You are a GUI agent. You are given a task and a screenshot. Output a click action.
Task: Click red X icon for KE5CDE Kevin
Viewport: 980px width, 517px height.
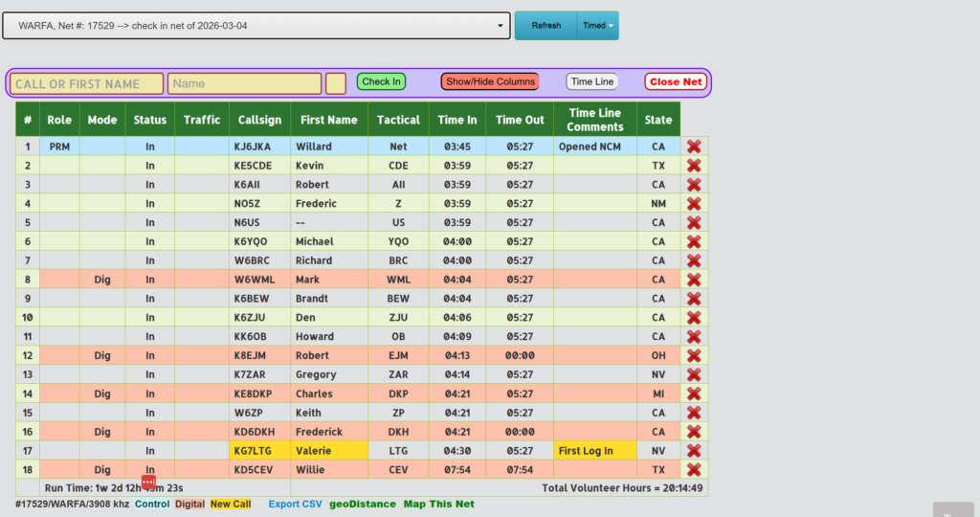[694, 166]
